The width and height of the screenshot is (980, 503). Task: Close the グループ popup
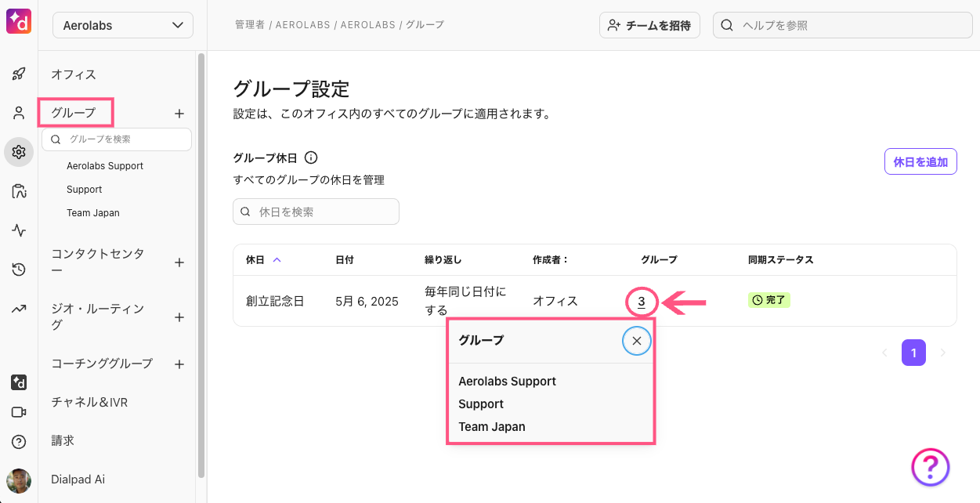click(x=637, y=341)
